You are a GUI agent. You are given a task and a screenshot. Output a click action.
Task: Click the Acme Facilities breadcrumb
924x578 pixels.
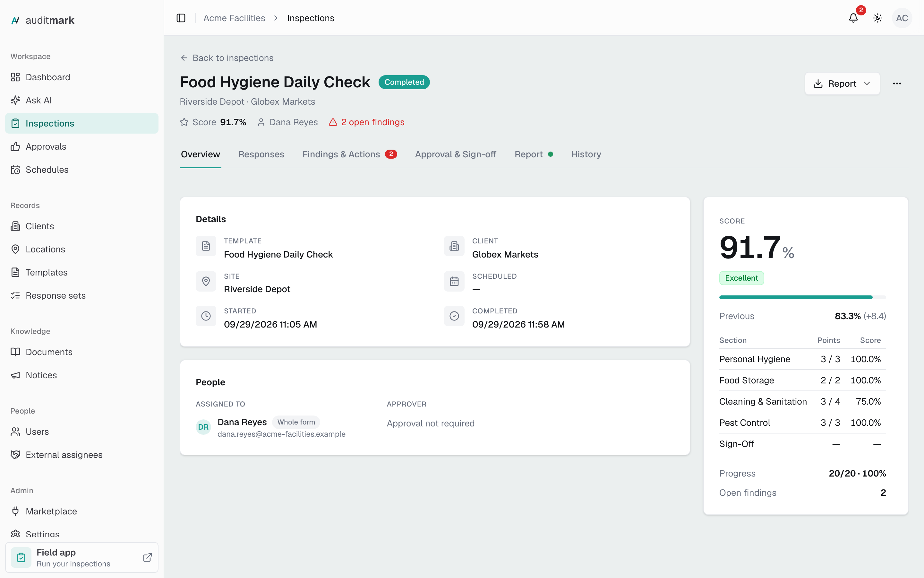click(234, 18)
